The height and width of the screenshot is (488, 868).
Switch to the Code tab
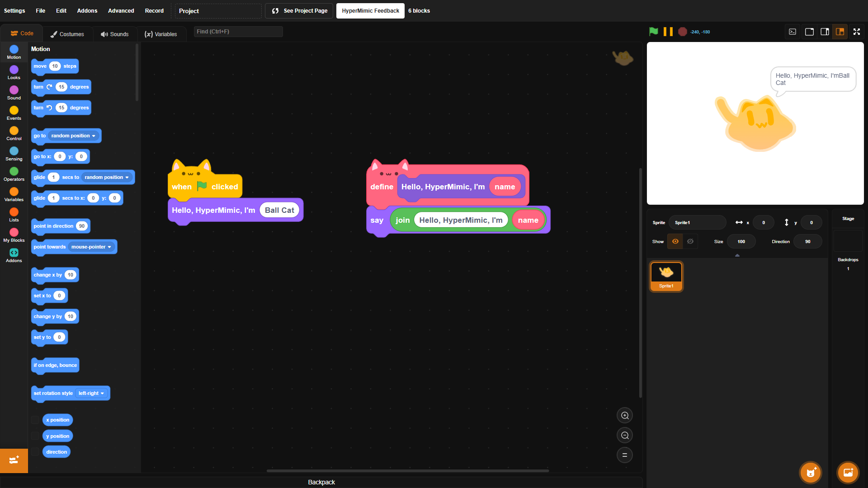point(22,33)
